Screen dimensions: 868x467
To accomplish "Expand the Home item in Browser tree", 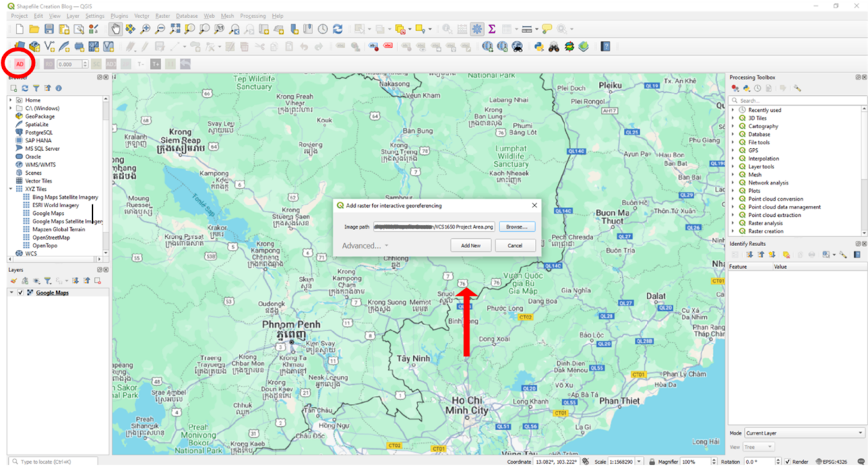I will [10, 100].
